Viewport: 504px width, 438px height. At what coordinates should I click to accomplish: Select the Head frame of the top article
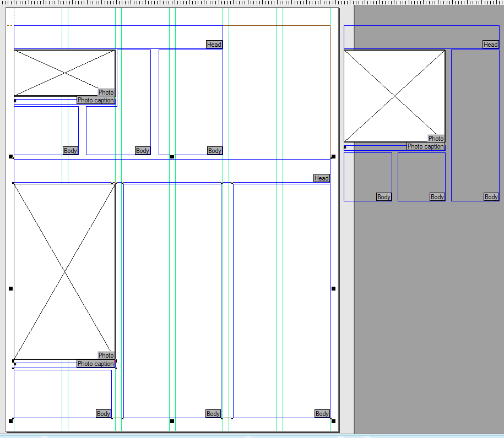point(118,37)
